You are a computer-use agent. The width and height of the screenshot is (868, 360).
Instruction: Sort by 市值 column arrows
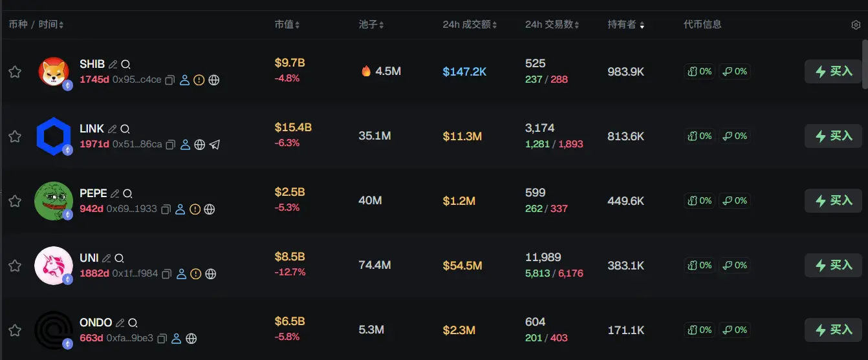click(287, 25)
